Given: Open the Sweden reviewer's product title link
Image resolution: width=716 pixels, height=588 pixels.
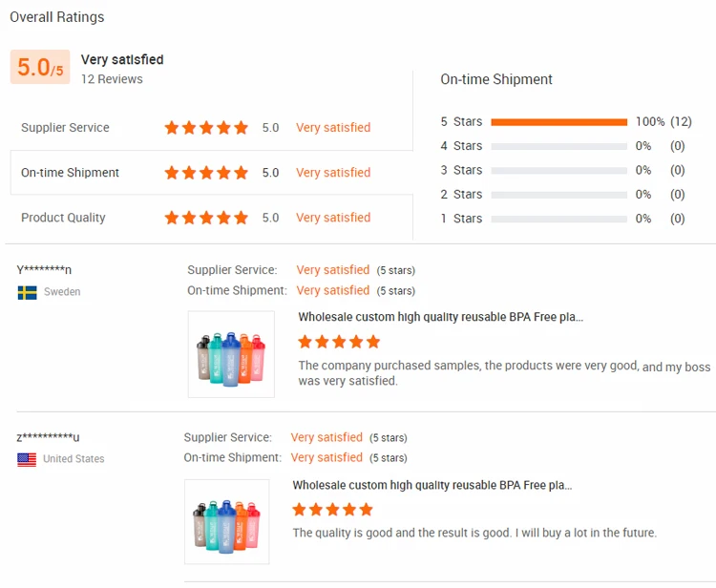Looking at the screenshot, I should coord(440,317).
